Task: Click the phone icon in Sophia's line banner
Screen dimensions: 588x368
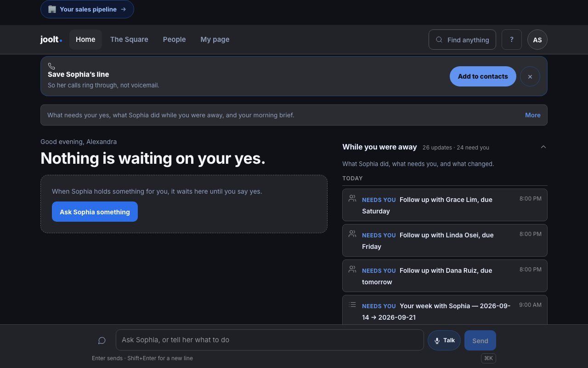Action: click(x=51, y=66)
